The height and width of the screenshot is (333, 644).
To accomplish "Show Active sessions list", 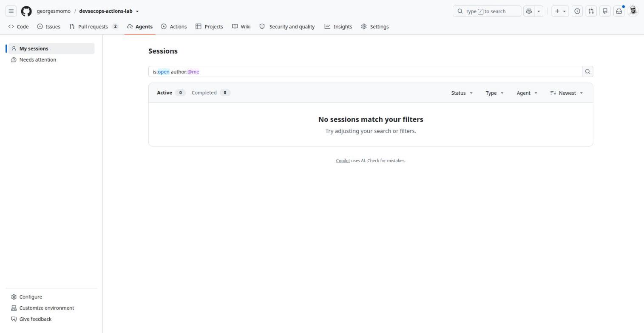I will [x=171, y=93].
